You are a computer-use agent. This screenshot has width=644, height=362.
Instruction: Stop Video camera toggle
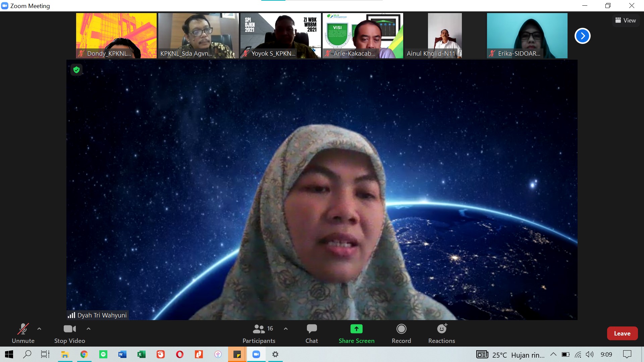(x=69, y=329)
